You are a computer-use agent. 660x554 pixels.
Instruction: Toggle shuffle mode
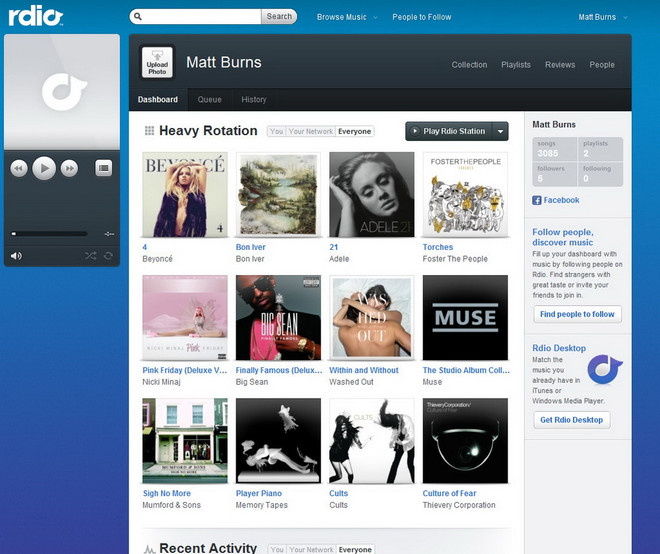[90, 256]
